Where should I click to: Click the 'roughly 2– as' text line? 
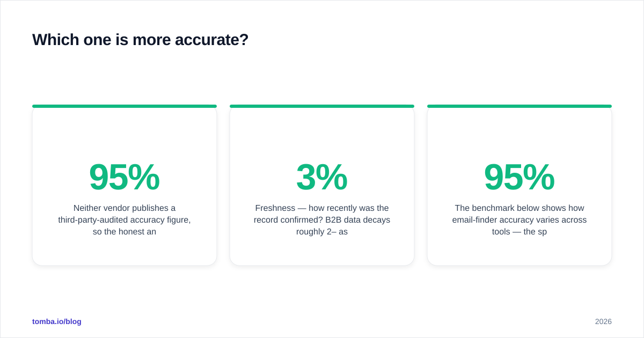coord(322,232)
